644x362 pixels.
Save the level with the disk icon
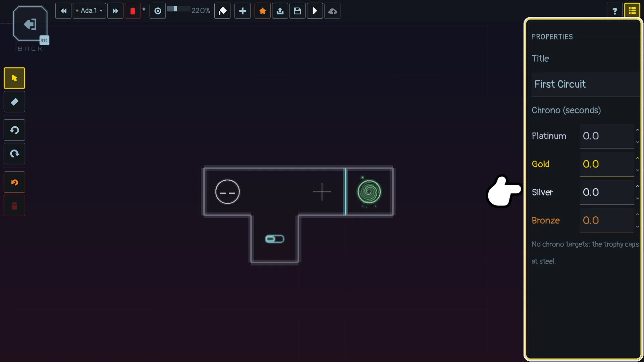click(x=298, y=11)
